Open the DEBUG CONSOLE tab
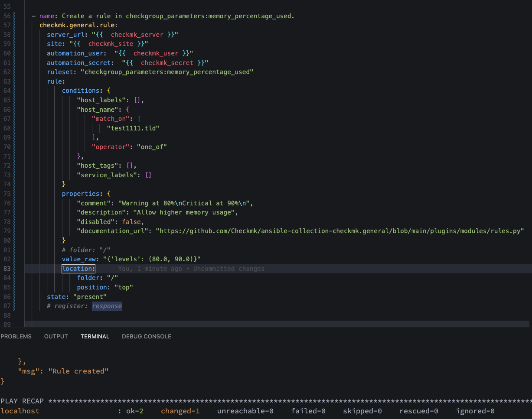 [147, 336]
